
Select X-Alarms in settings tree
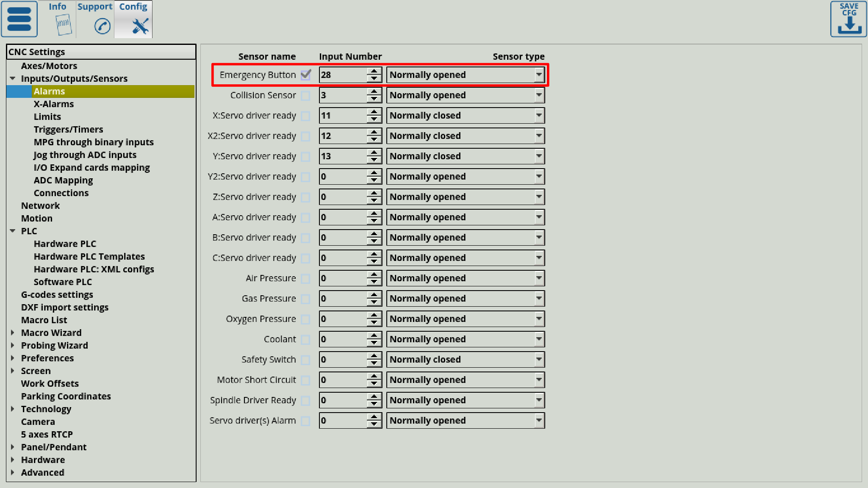pos(53,104)
